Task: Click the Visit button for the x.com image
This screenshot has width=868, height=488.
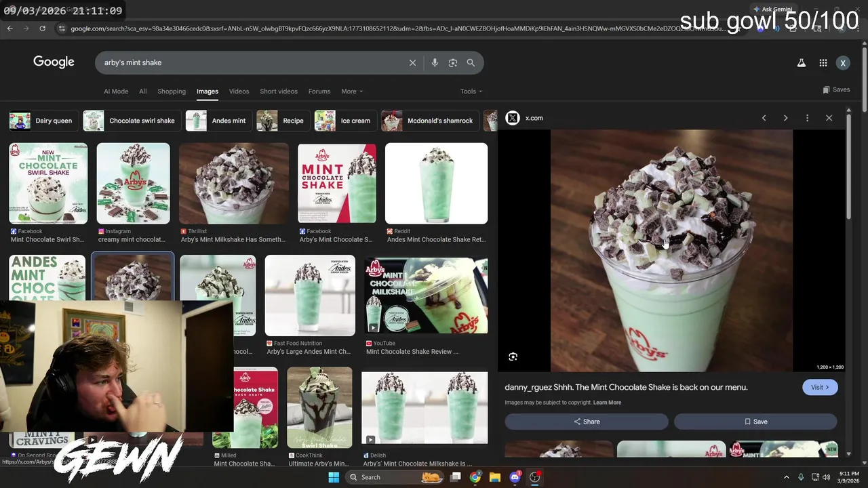Action: point(820,387)
